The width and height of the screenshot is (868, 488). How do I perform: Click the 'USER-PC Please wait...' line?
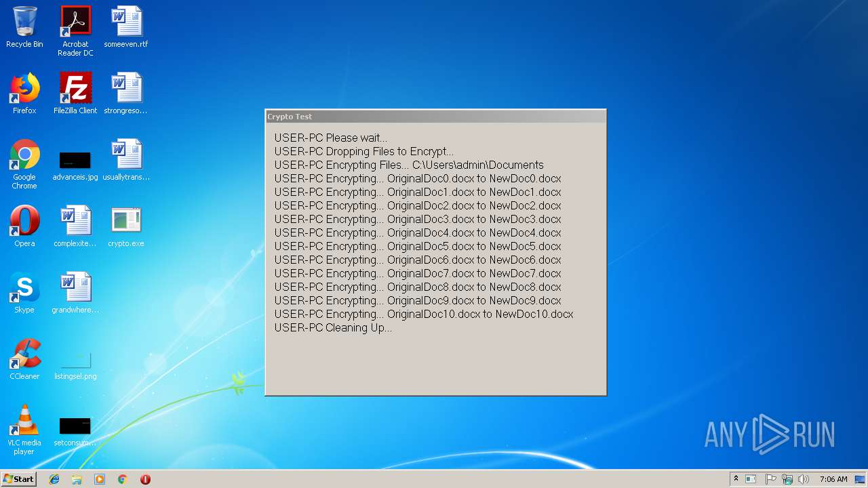click(331, 138)
